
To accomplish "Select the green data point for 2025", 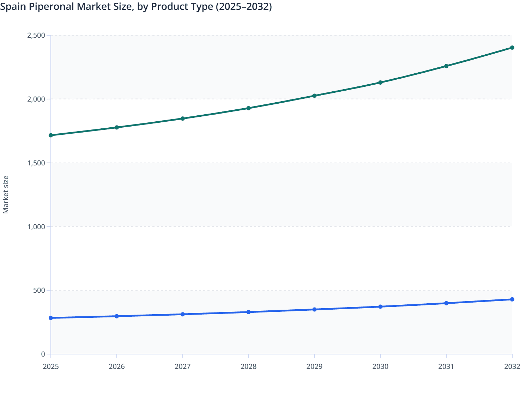I will 51,135.
